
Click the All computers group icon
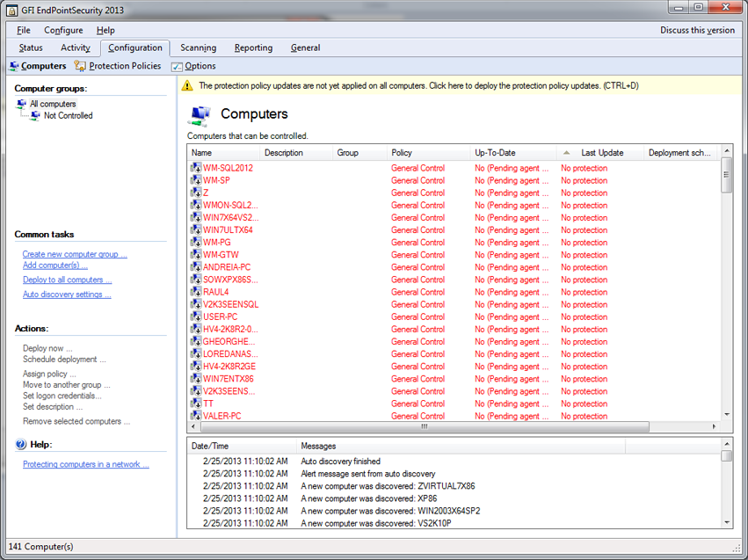[x=22, y=104]
